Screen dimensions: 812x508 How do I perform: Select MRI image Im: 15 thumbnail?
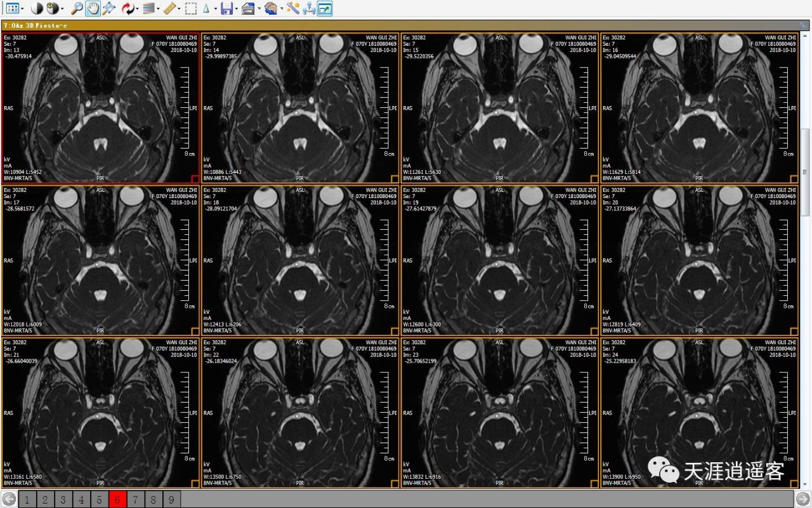point(500,108)
